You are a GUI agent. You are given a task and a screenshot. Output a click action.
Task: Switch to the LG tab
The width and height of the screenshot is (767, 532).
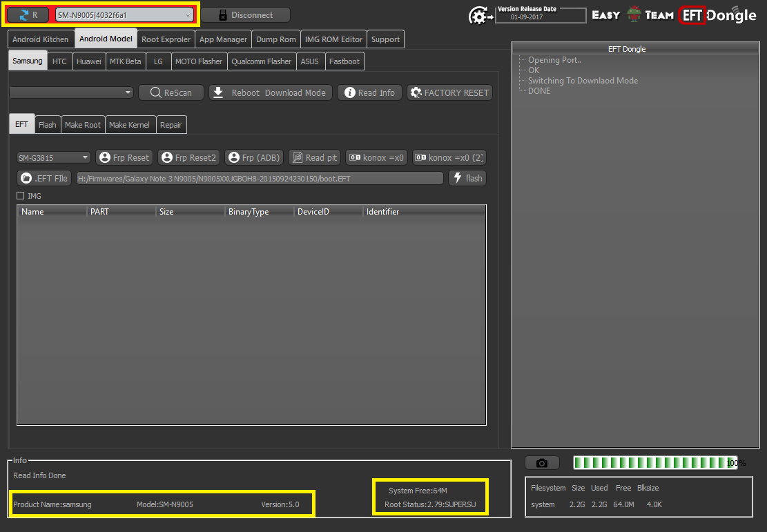158,61
